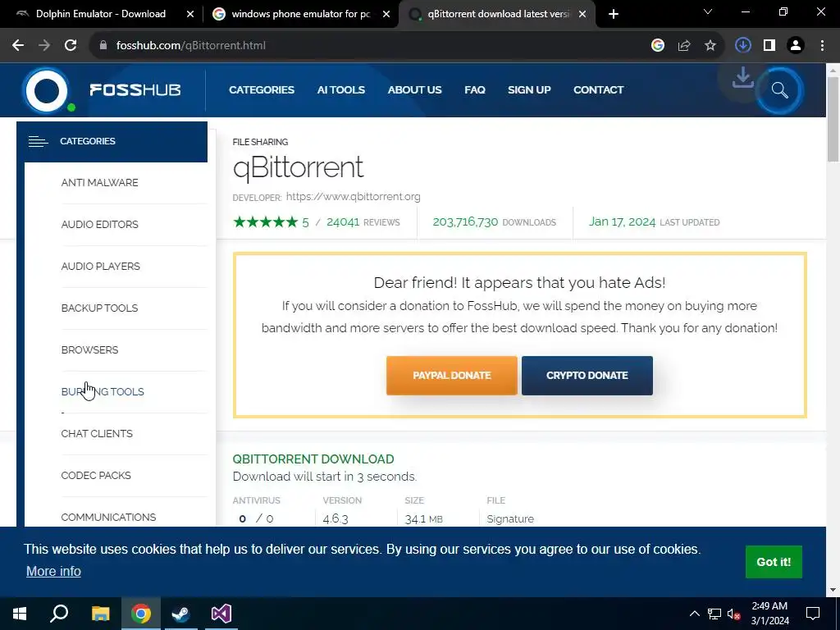Click the network status tray icon
Screen dimensions: 840x630
click(714, 614)
